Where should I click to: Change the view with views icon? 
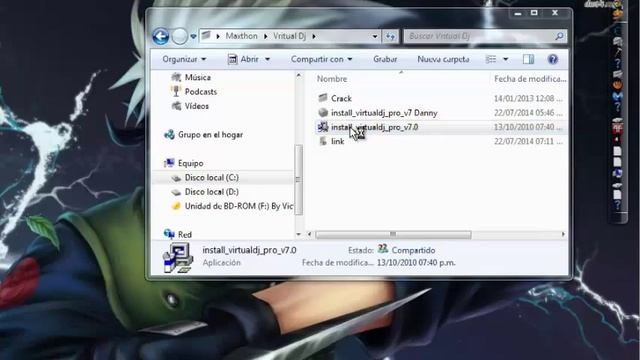pos(491,59)
